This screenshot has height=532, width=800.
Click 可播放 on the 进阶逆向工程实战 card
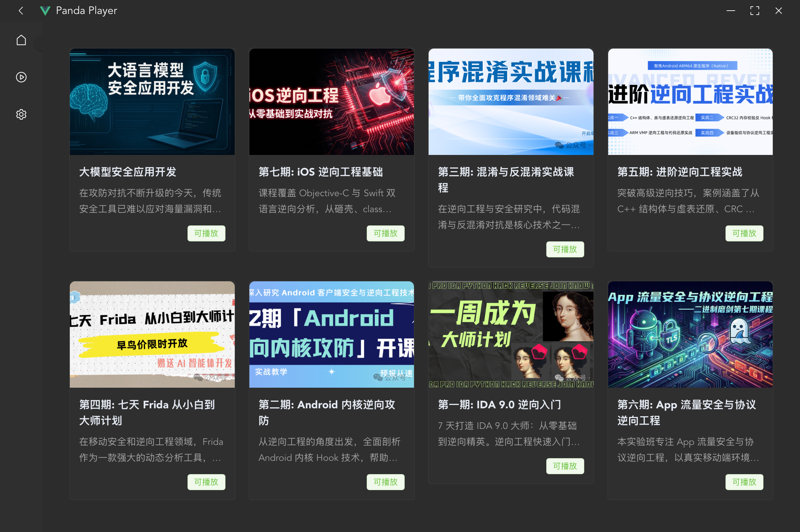(744, 233)
